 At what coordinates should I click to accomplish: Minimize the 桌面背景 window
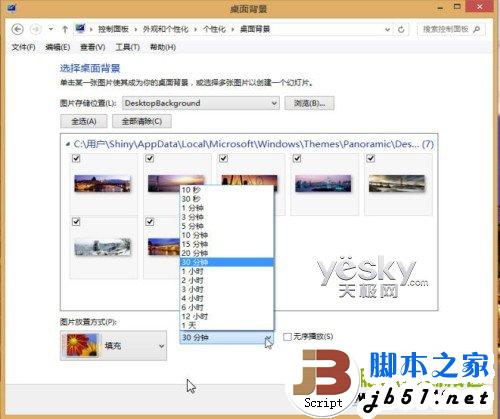point(441,7)
